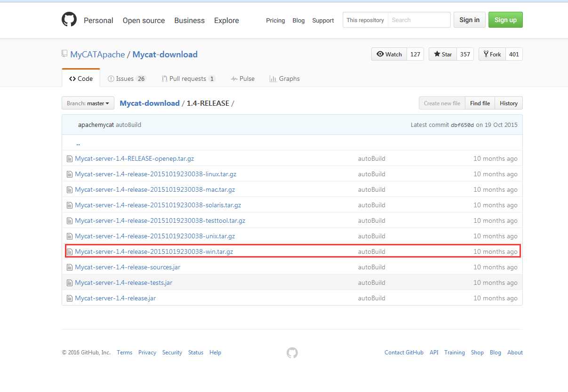Open the MyCATApache owner link
The image size is (568, 392).
97,55
